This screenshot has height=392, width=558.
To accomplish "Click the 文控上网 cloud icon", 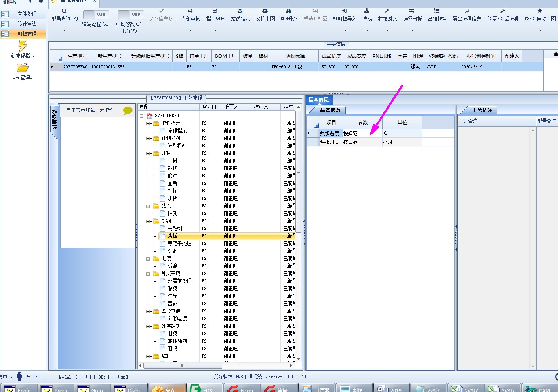I will coord(265,11).
